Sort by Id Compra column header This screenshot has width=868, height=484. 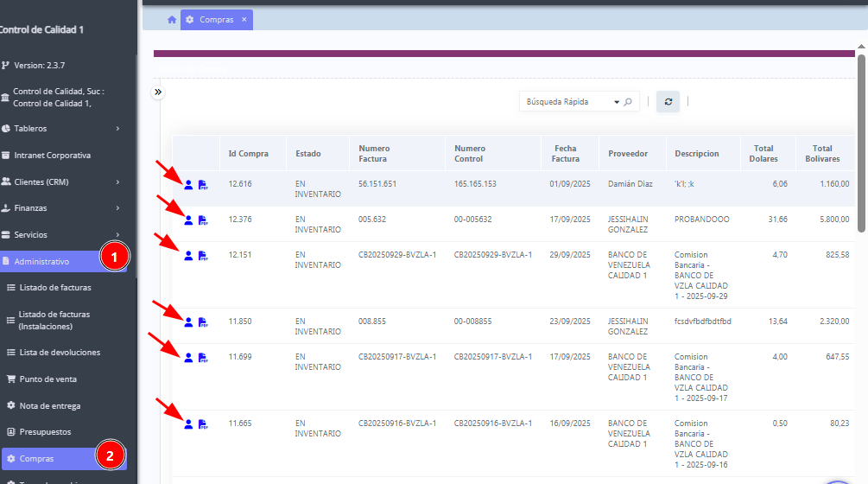(248, 154)
